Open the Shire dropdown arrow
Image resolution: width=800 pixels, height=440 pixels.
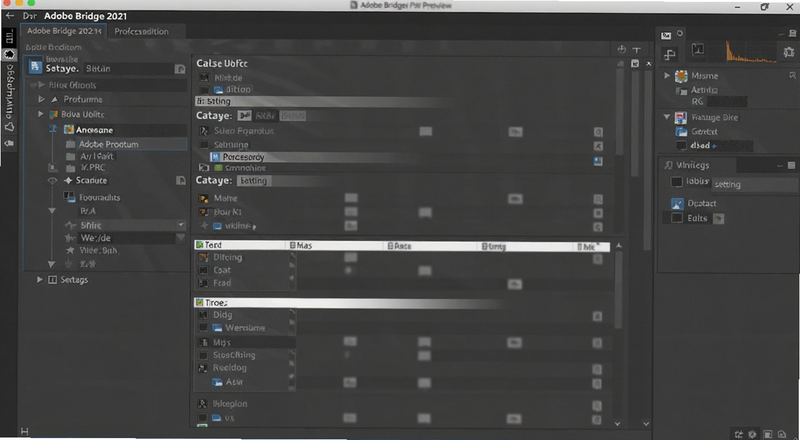181,225
